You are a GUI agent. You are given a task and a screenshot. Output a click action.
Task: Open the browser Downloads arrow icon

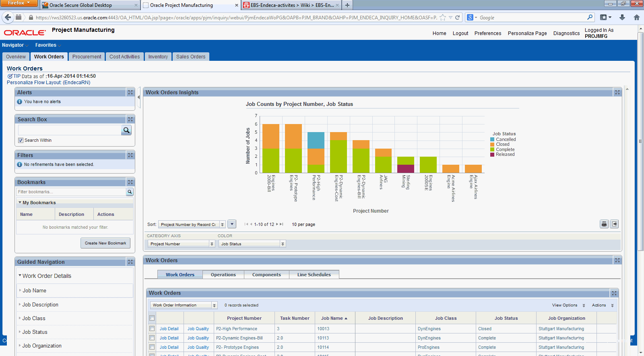click(622, 17)
